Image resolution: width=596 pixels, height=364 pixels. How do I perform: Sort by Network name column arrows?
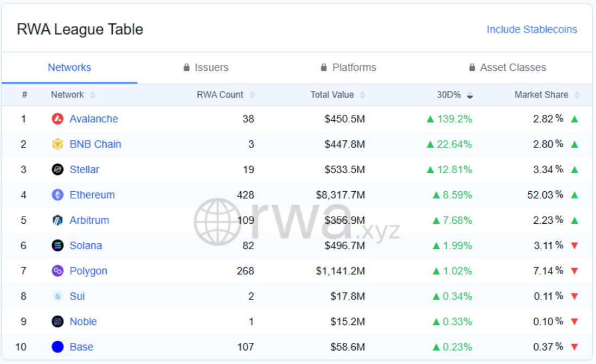[92, 95]
